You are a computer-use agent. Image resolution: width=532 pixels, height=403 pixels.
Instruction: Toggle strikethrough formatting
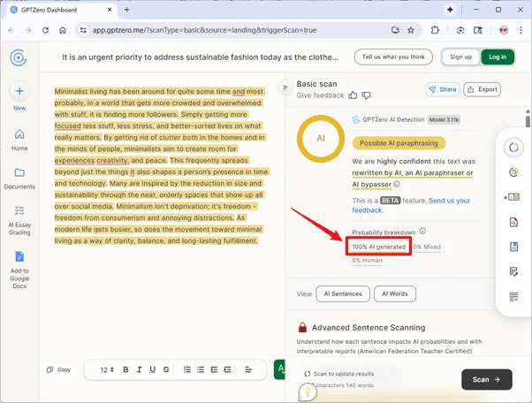coord(166,369)
